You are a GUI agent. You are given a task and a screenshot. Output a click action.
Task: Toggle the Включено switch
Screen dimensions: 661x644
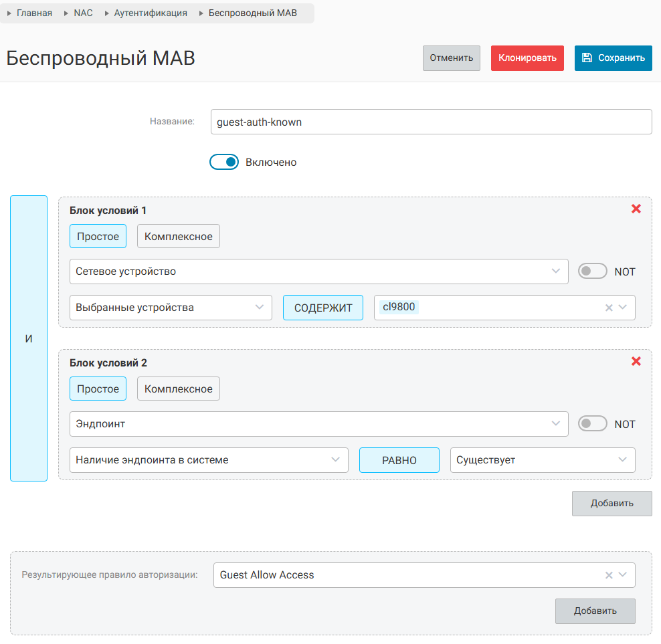point(224,162)
